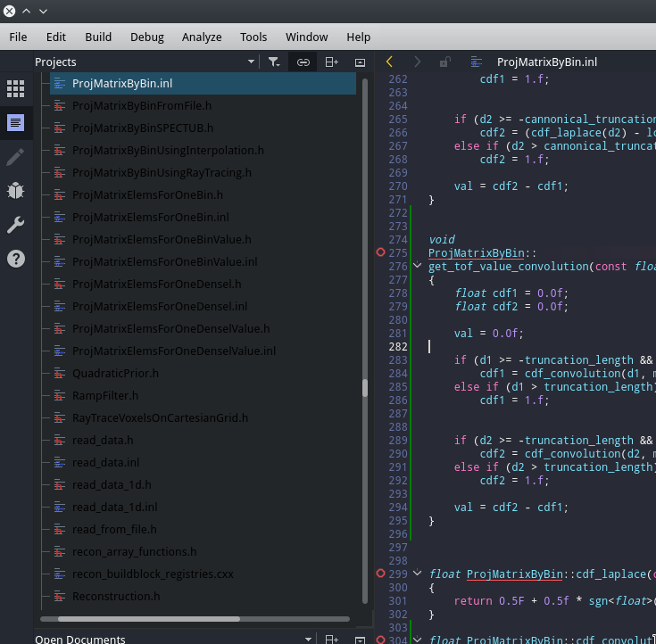The height and width of the screenshot is (644, 656).
Task: Open Help mode question mark icon
Action: [16, 259]
